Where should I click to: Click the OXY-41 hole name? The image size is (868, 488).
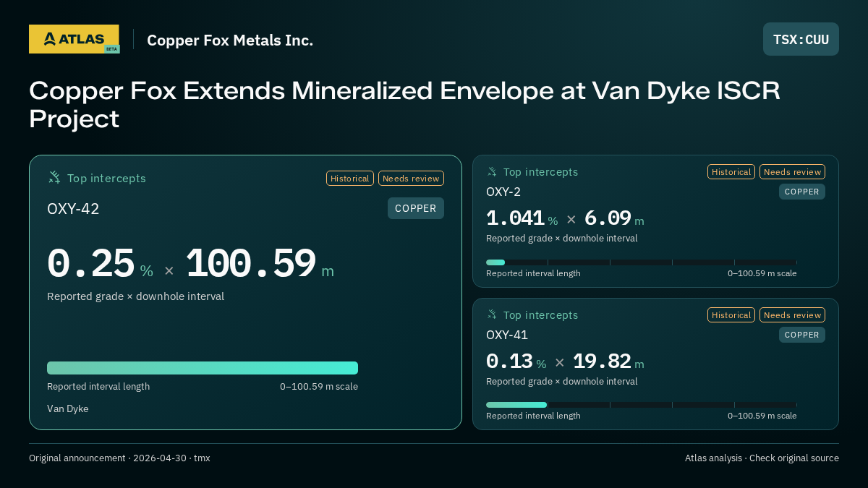[x=507, y=335]
